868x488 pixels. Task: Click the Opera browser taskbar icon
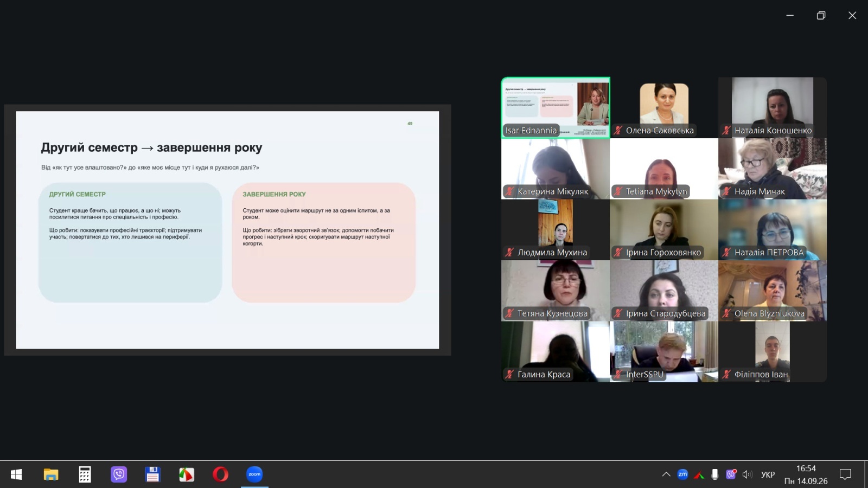click(220, 474)
